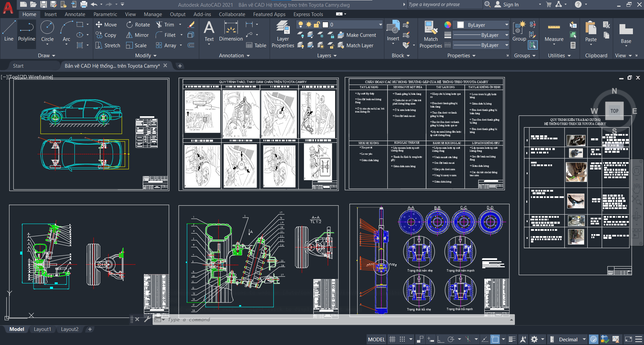Open the status bar Customization menu icon

[639, 339]
